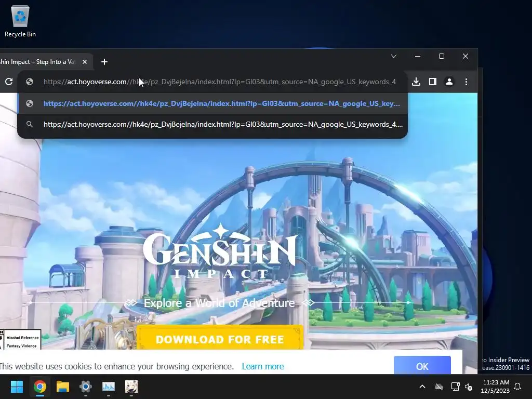The width and height of the screenshot is (532, 399).
Task: Open File Explorer from the taskbar
Action: coord(63,387)
